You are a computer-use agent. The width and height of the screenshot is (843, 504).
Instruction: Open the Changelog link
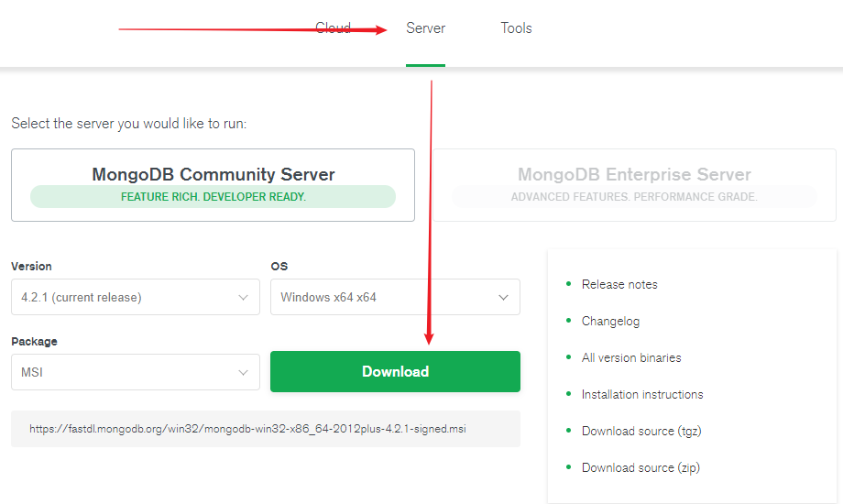click(611, 321)
